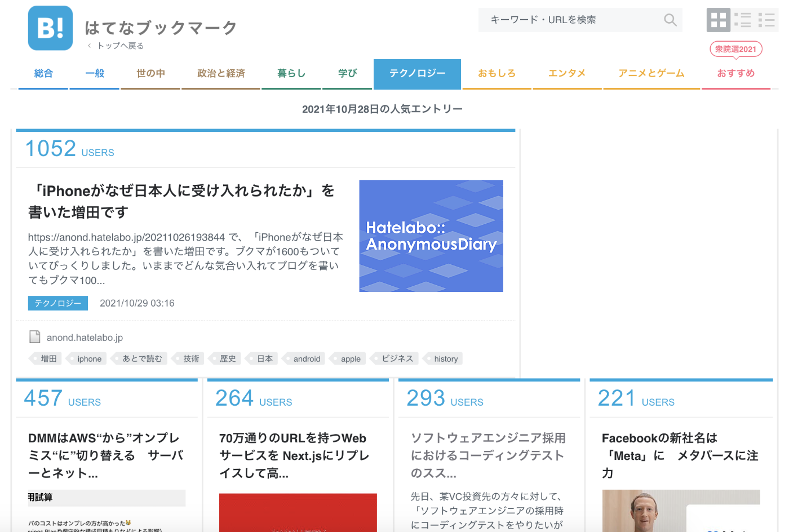Click the 衆院選2021 badge

pyautogui.click(x=736, y=49)
